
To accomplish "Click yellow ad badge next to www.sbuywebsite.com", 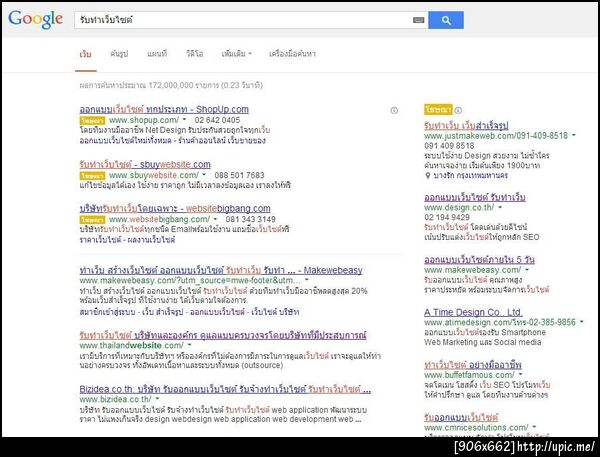I will tap(92, 176).
